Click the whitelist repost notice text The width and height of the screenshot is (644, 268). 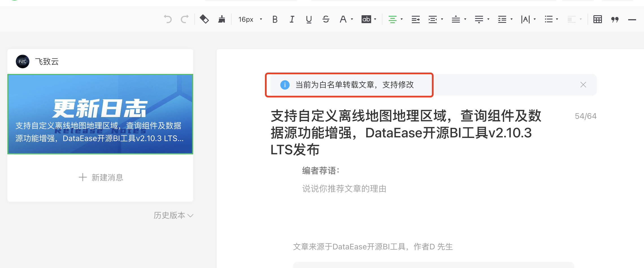pyautogui.click(x=355, y=85)
